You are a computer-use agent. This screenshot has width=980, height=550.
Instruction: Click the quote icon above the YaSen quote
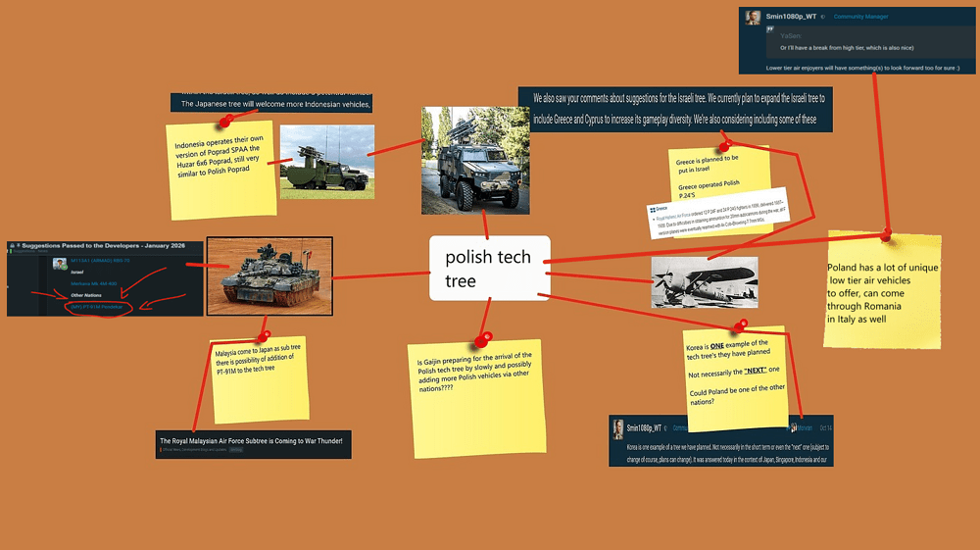tap(772, 30)
